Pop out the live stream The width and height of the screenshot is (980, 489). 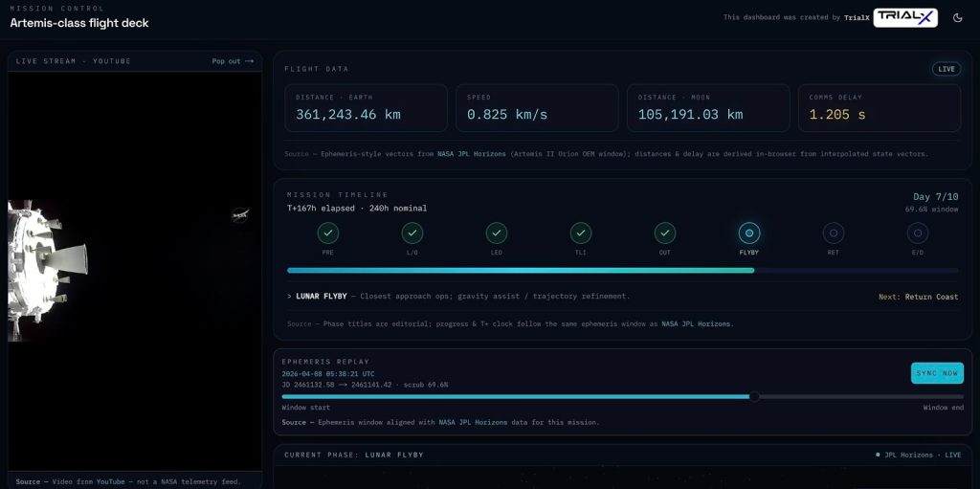point(233,61)
